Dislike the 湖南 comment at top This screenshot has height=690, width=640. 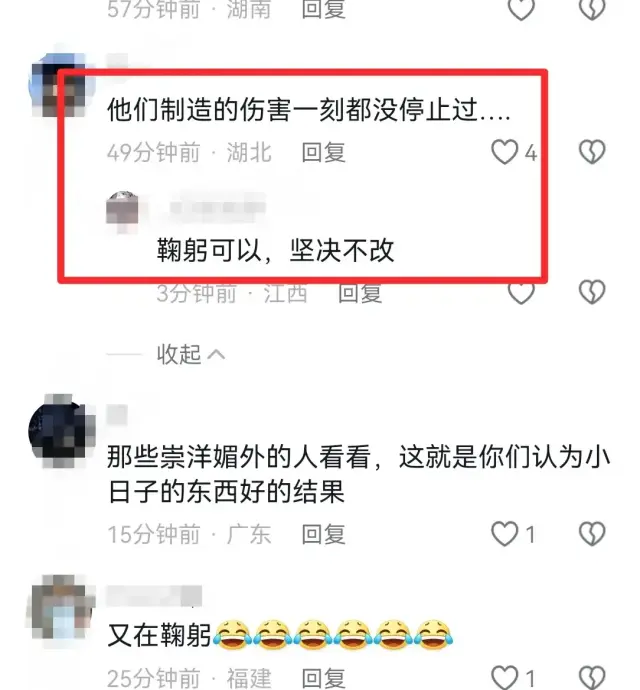pos(592,10)
